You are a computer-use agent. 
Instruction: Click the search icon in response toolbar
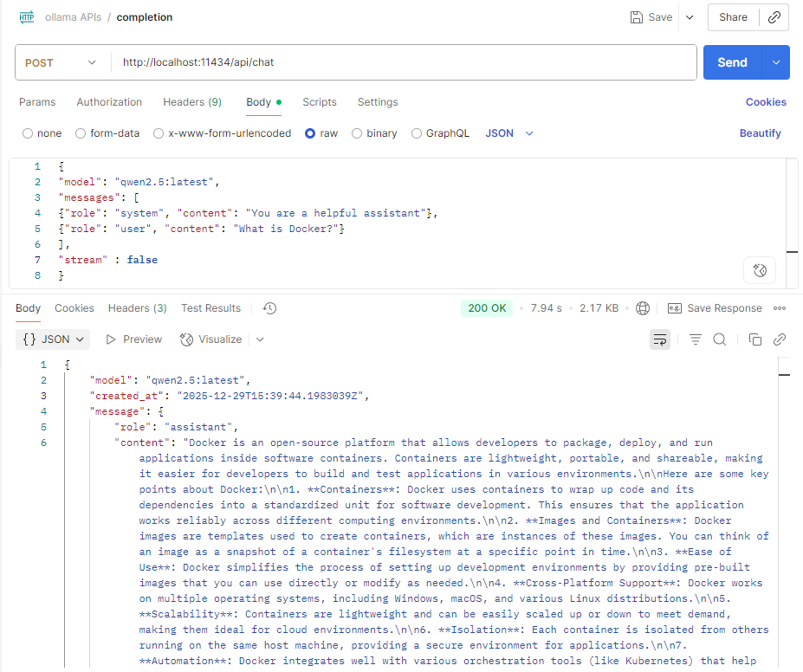pyautogui.click(x=719, y=339)
